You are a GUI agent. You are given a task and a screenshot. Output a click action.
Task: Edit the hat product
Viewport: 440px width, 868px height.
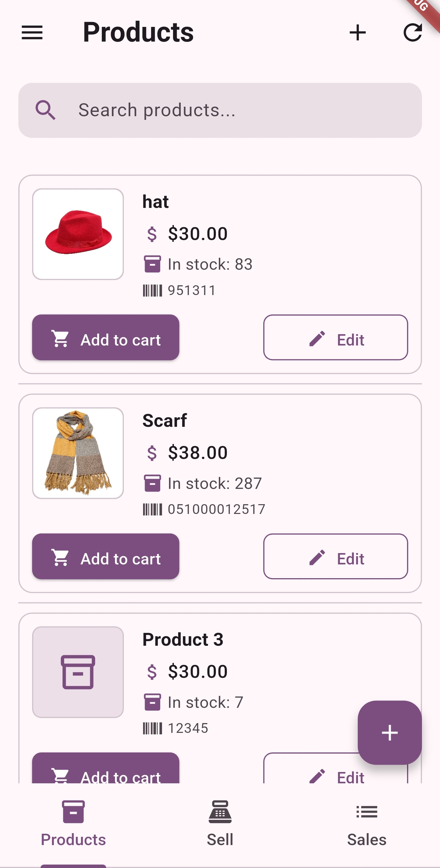click(x=335, y=337)
